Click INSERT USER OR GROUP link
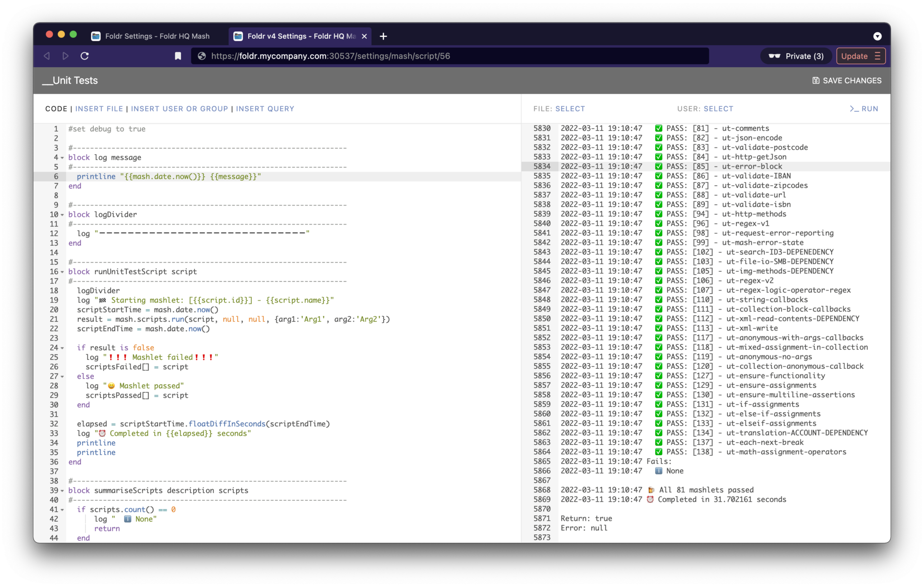Viewport: 924px width, 587px height. pyautogui.click(x=179, y=109)
